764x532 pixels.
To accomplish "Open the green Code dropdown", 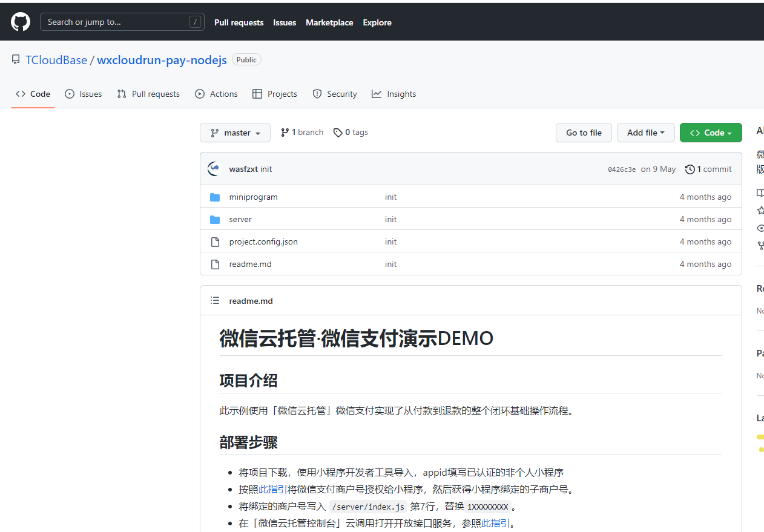I will tap(711, 133).
